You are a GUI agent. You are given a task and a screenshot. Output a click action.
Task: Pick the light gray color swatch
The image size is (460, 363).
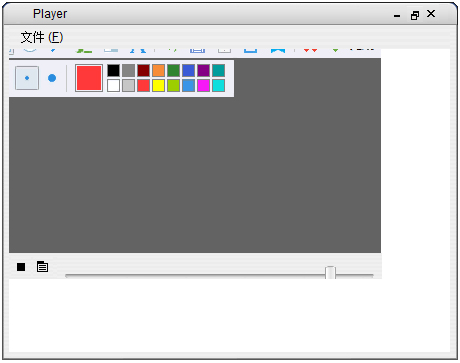tap(128, 85)
